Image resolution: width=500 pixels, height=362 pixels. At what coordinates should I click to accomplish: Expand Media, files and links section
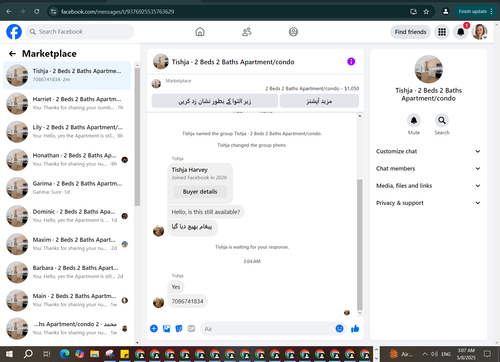pos(428,186)
